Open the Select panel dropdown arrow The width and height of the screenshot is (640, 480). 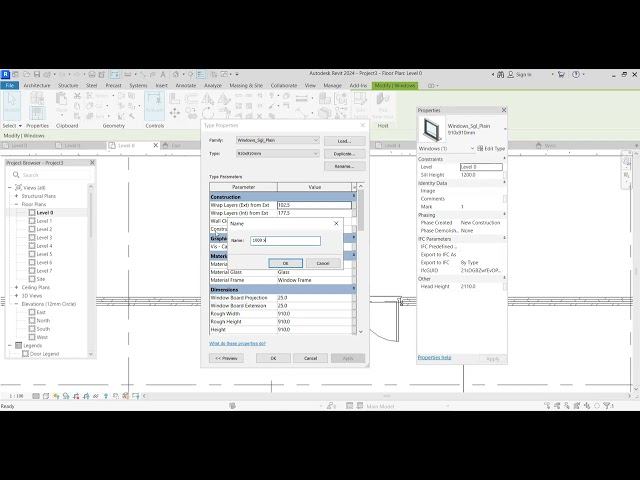(x=20, y=126)
